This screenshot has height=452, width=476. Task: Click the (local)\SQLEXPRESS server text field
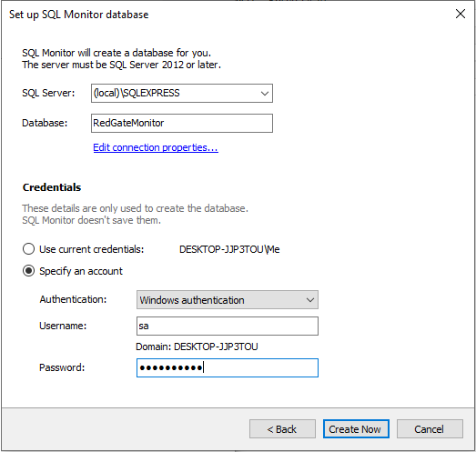[x=175, y=93]
